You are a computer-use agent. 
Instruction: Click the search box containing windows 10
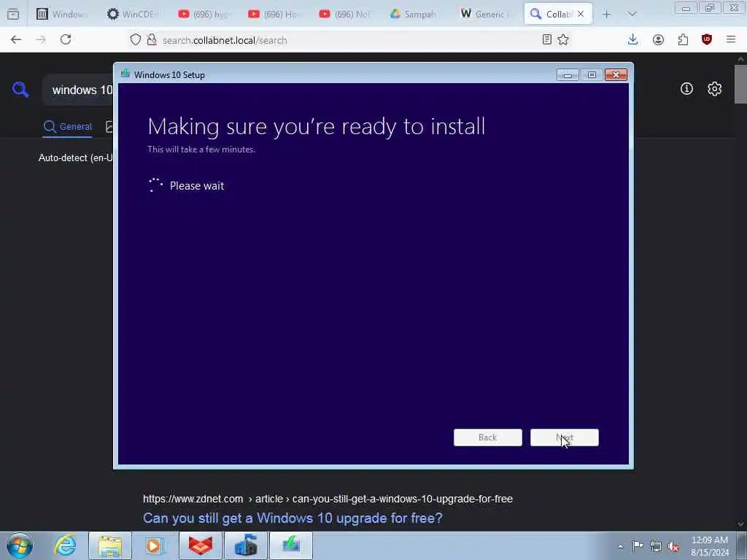tap(79, 90)
